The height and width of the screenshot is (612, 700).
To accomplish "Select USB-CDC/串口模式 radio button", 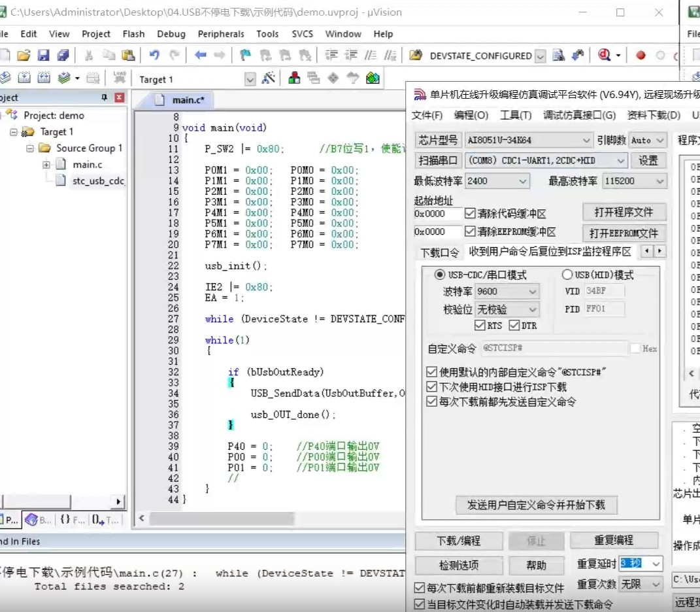I will click(440, 274).
